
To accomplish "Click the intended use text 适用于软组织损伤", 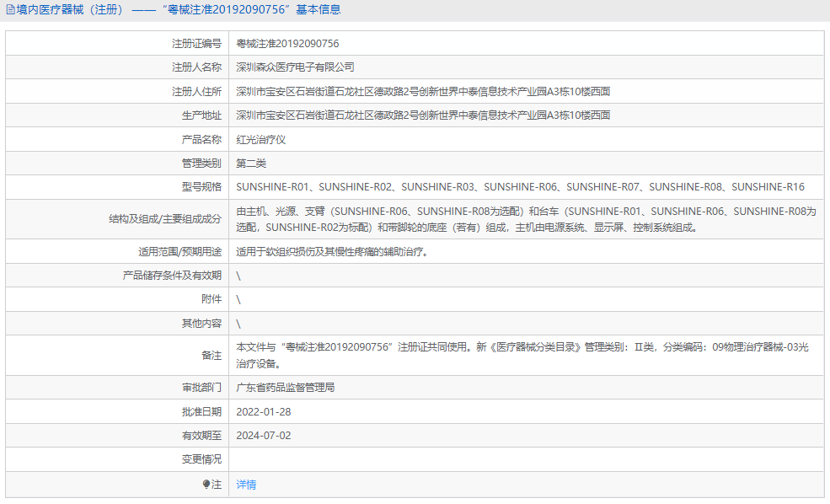I will [333, 251].
